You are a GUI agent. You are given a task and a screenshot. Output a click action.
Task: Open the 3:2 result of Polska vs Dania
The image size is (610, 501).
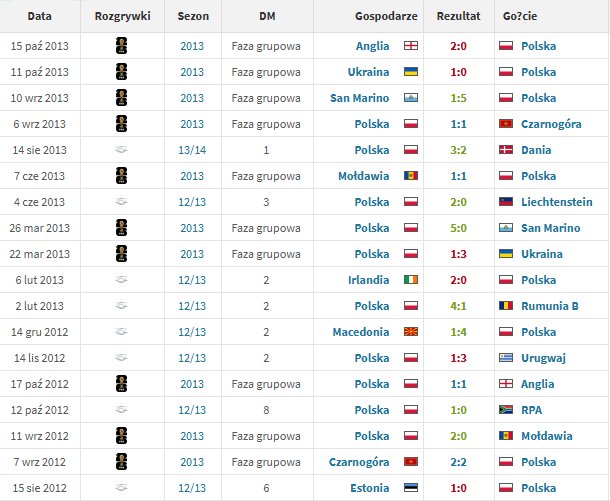[x=458, y=150]
